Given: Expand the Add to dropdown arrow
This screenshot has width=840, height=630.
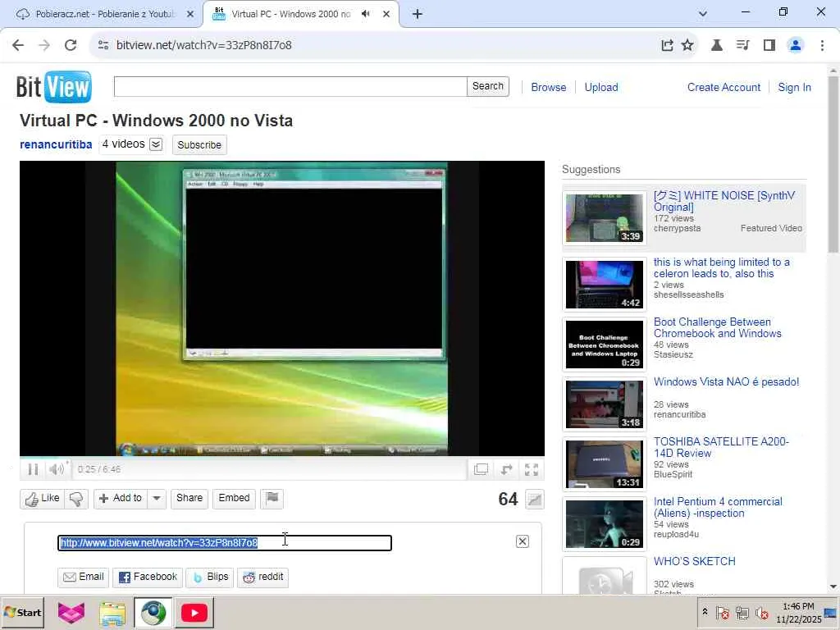Looking at the screenshot, I should 157,499.
